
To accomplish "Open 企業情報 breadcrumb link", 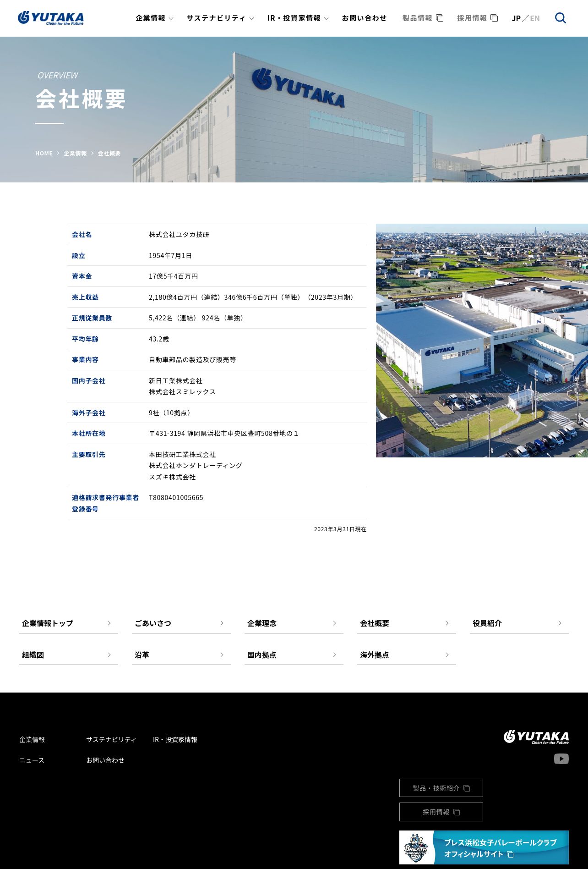I will coord(75,153).
